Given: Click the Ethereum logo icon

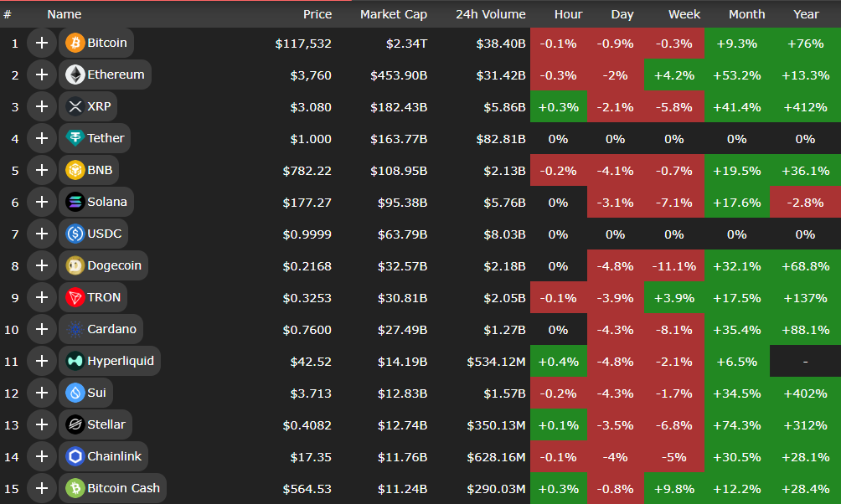Looking at the screenshot, I should point(75,75).
